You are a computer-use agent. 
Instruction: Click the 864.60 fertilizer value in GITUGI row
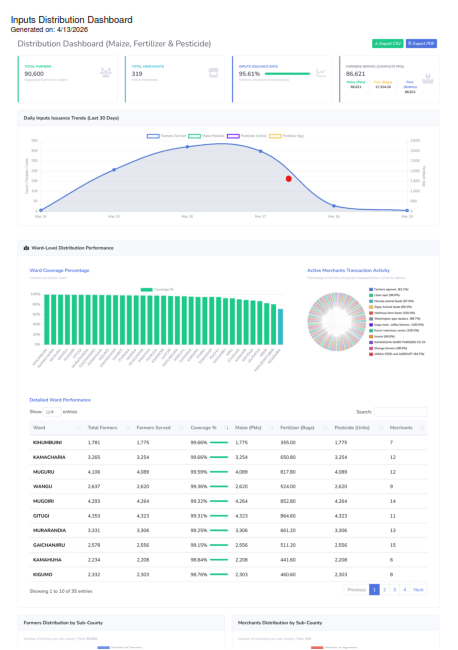pos(288,516)
